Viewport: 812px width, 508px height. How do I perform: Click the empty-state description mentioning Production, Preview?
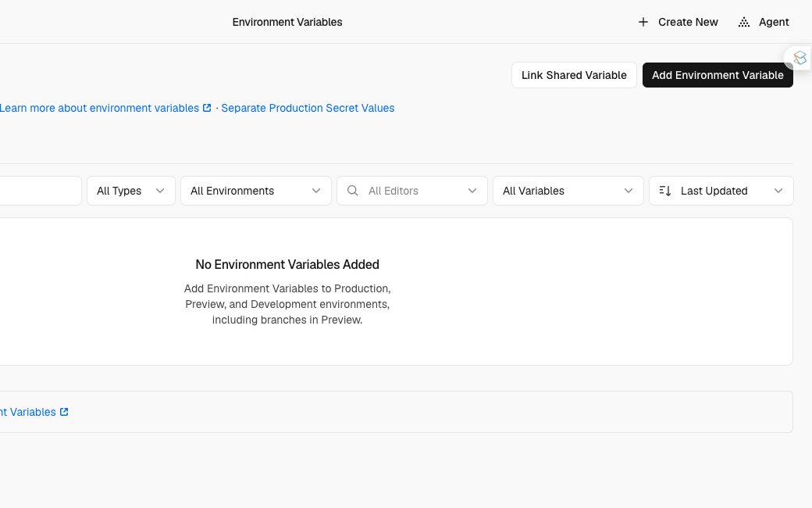point(287,304)
